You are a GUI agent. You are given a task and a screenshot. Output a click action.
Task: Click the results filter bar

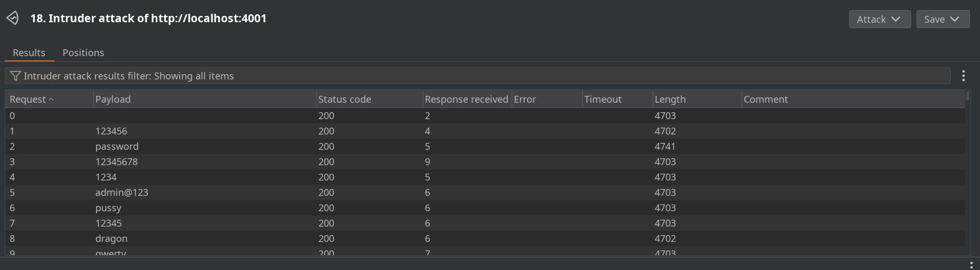click(477, 76)
